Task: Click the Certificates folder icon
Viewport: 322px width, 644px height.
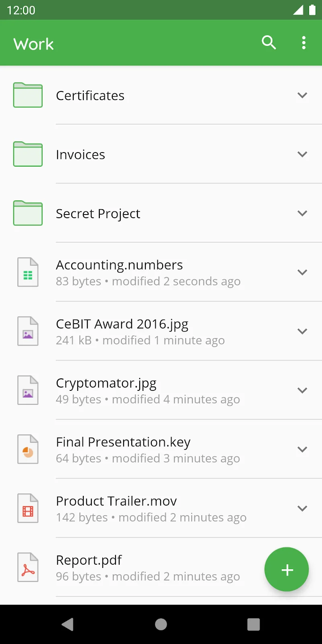Action: coord(28,95)
